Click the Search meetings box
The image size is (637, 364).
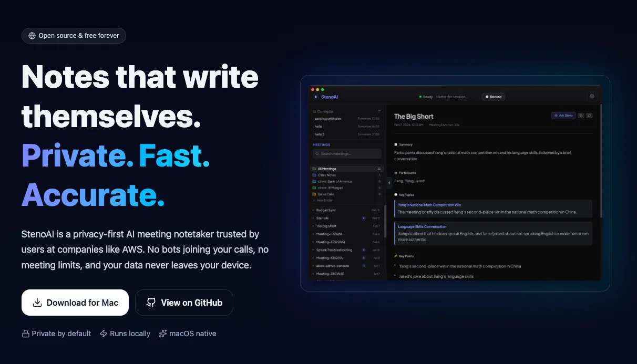(x=347, y=153)
